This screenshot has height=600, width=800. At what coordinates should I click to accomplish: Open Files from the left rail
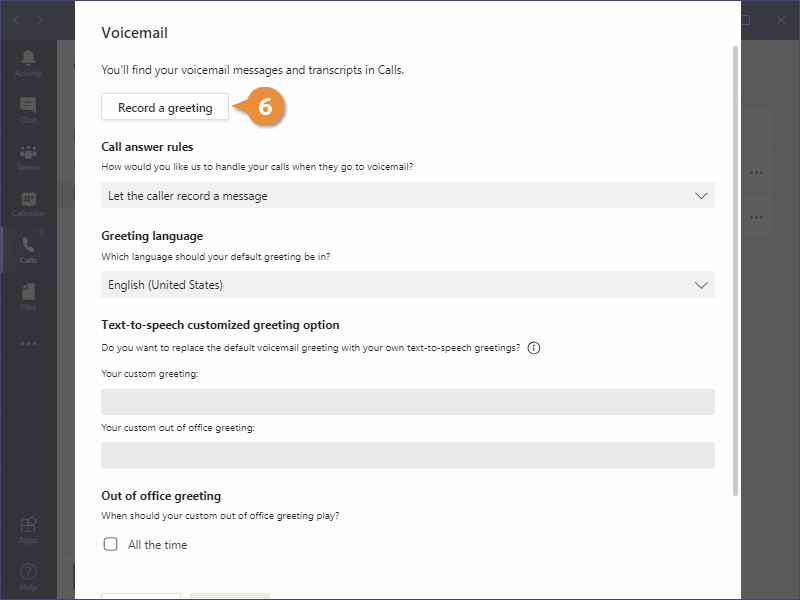click(x=28, y=296)
